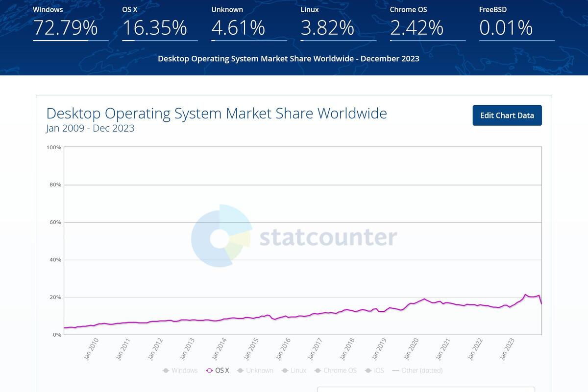The width and height of the screenshot is (588, 392).
Task: Toggle the Windows series in legend
Action: (180, 370)
